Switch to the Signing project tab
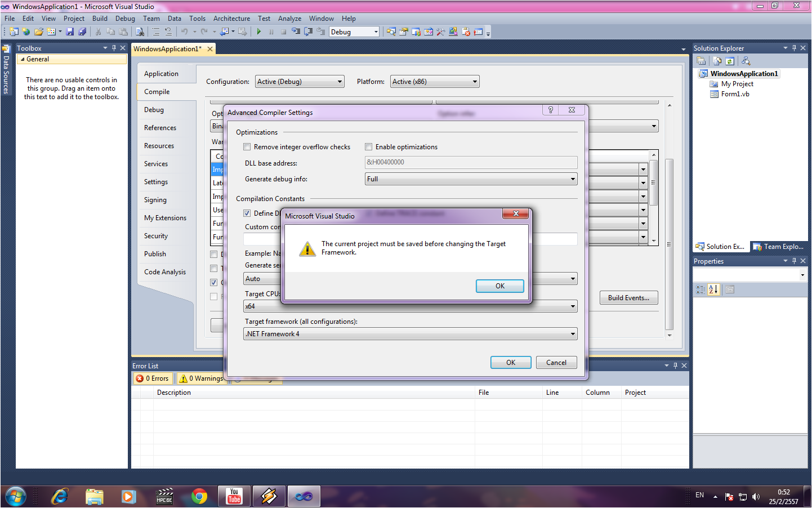 pyautogui.click(x=155, y=200)
